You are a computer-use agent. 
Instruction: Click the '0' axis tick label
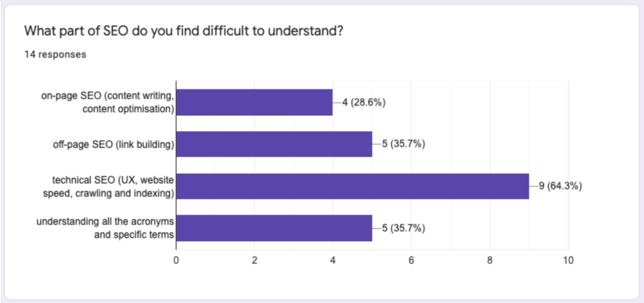click(176, 260)
